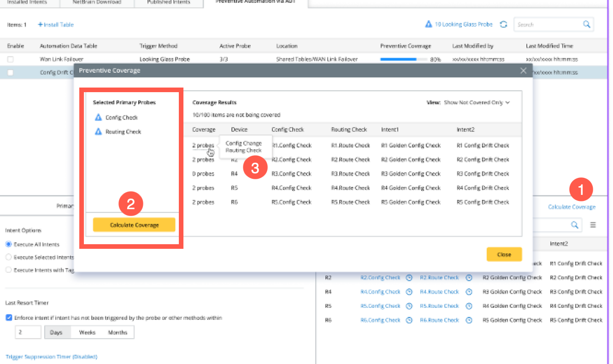Viewport: 613px width, 364px height.
Task: Switch to the Published Intents tab
Action: 168,2
